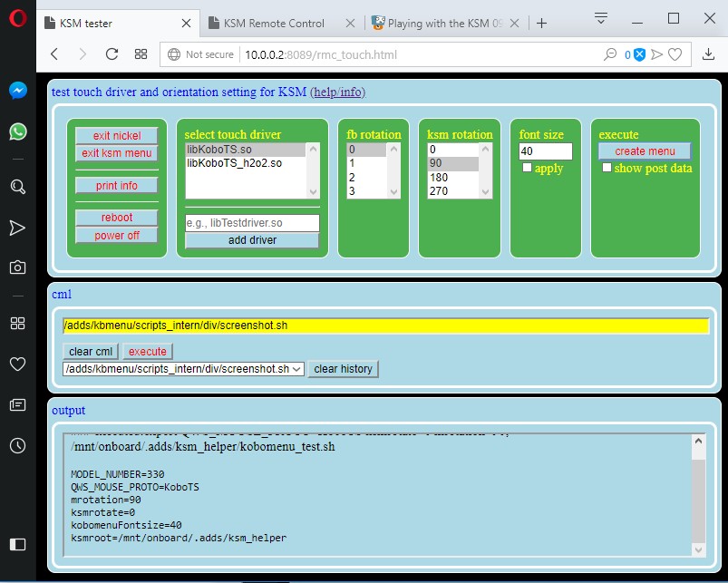Screen dimensions: 728x583
Task: Click the output box scrollbar thumb
Action: point(698,500)
